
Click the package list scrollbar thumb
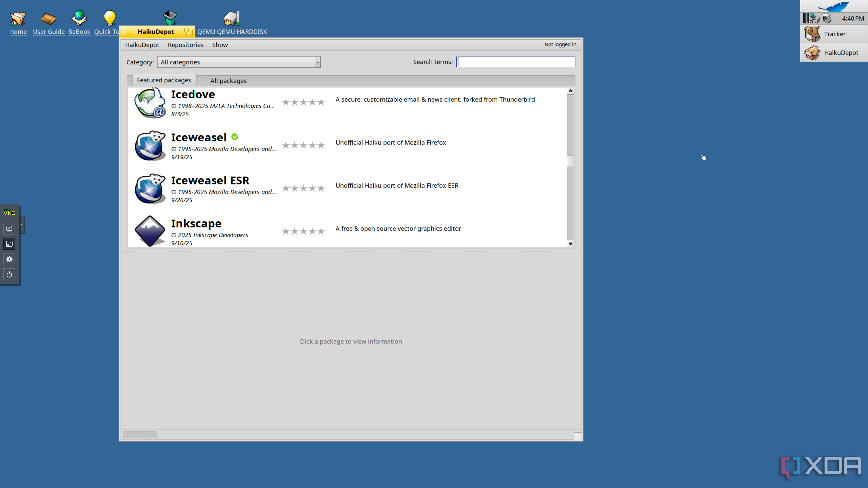tap(570, 161)
